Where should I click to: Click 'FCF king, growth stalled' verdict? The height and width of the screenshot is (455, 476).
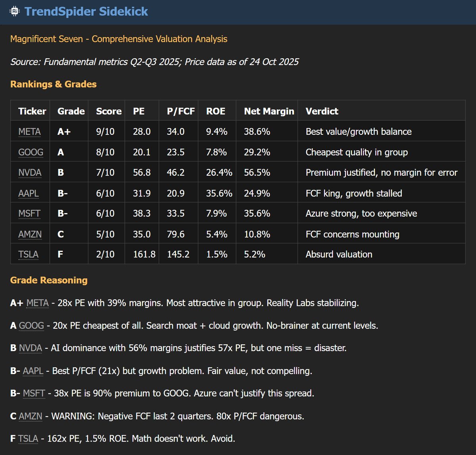pos(354,193)
